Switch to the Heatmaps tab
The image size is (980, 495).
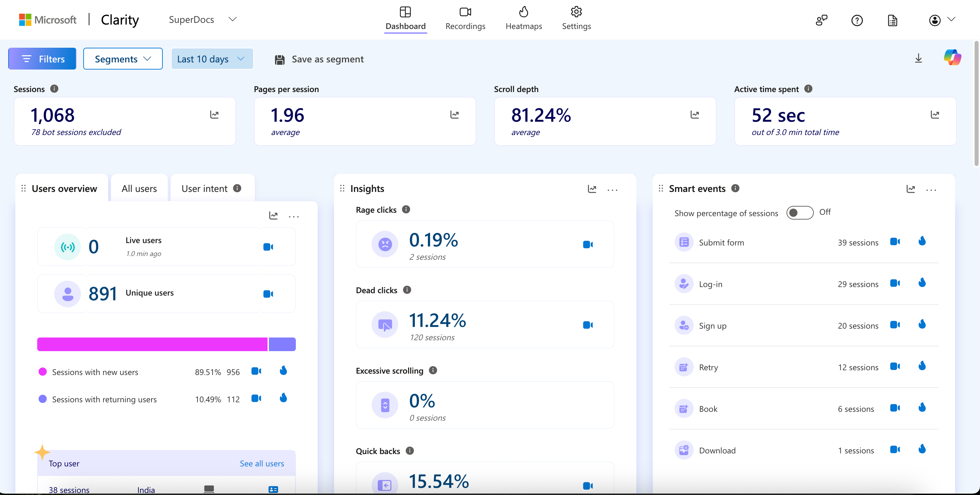point(523,18)
